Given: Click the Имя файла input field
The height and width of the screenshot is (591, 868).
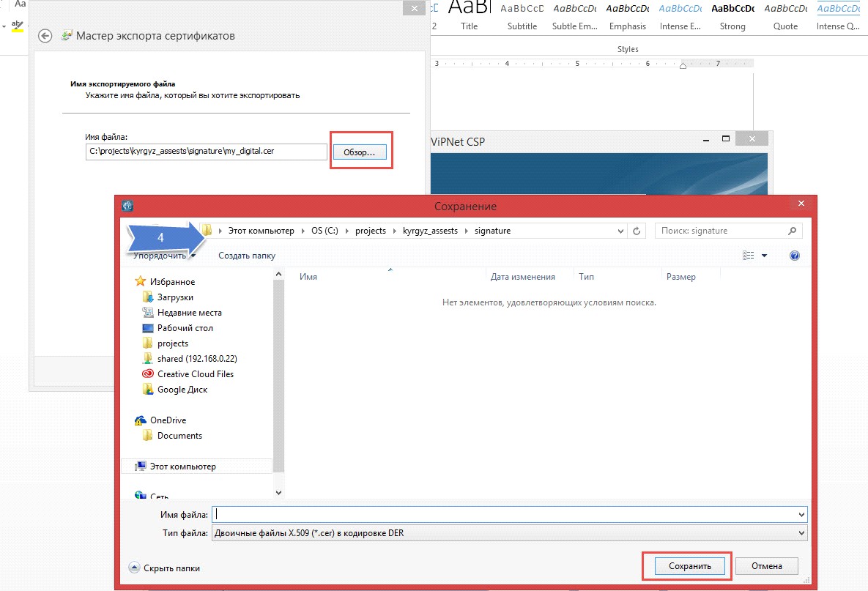Looking at the screenshot, I should 509,515.
